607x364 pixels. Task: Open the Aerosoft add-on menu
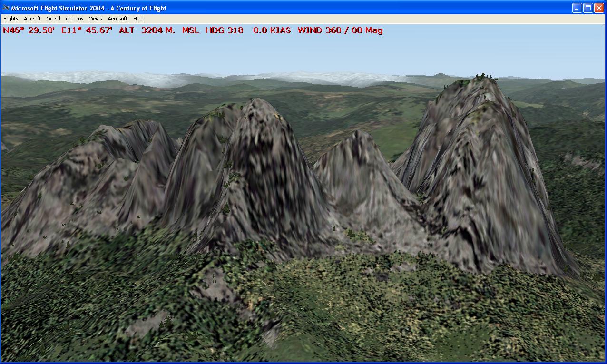point(117,19)
